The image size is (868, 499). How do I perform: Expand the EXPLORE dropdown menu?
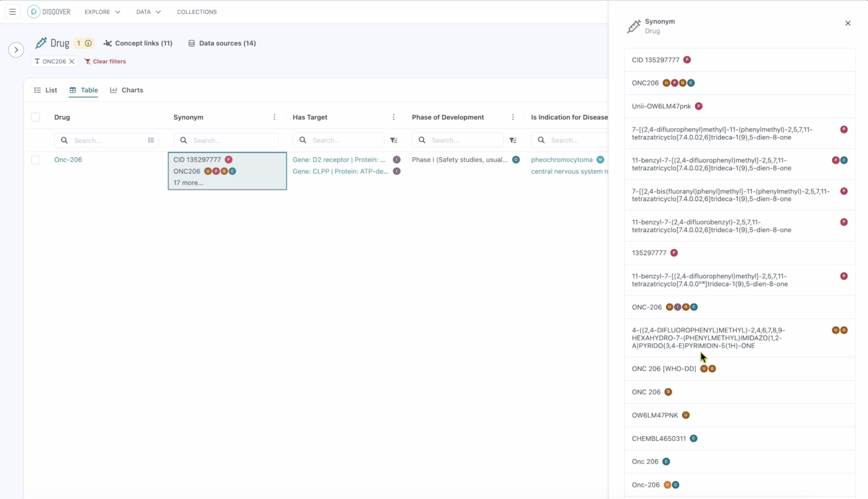[103, 12]
